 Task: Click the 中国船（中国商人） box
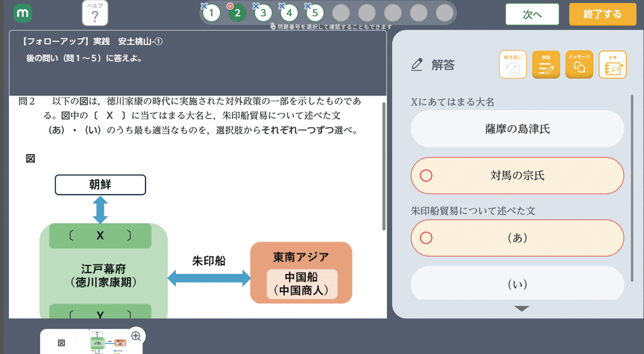[x=302, y=284]
